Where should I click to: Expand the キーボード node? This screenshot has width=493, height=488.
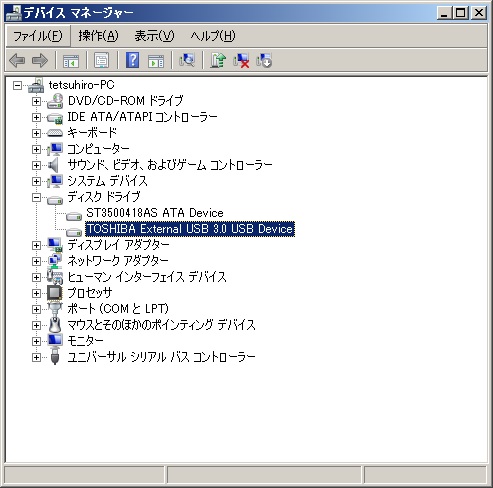(x=36, y=133)
